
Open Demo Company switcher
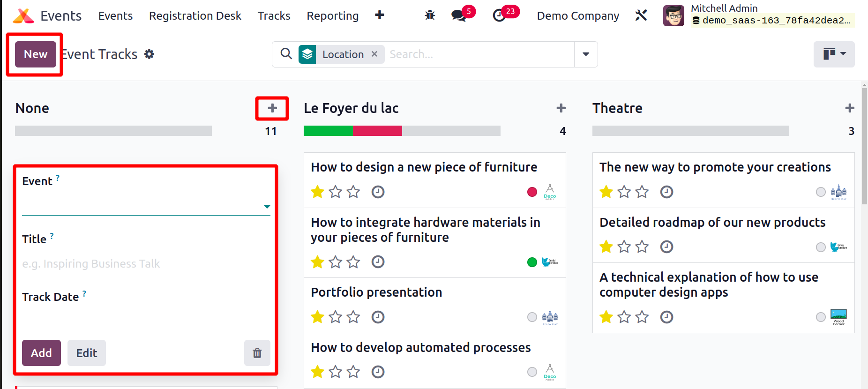pos(578,16)
